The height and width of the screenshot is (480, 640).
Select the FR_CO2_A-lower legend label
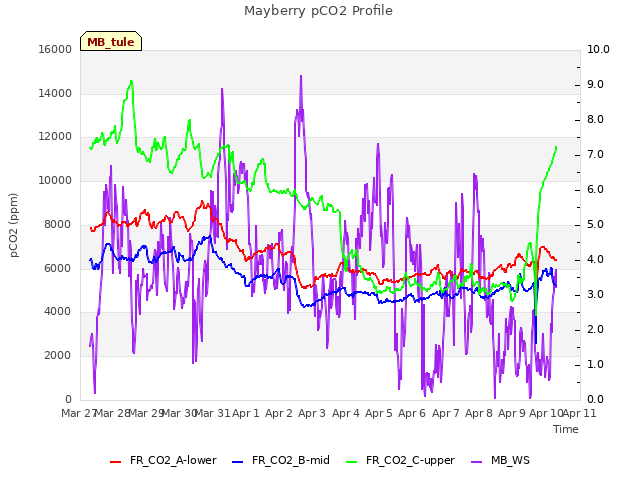(x=173, y=460)
